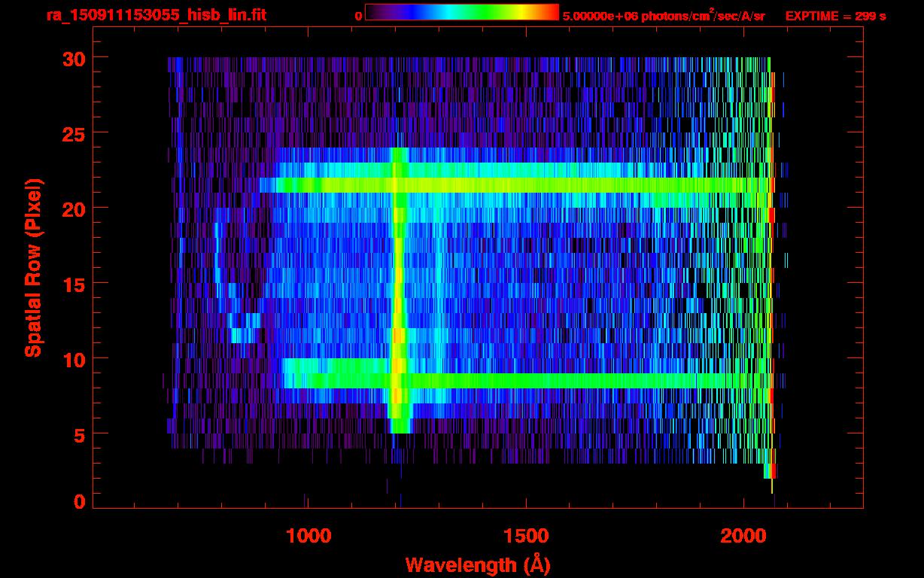Viewport: 924px width, 578px height.
Task: Click the y-axis tick label 0
Action: coord(78,502)
